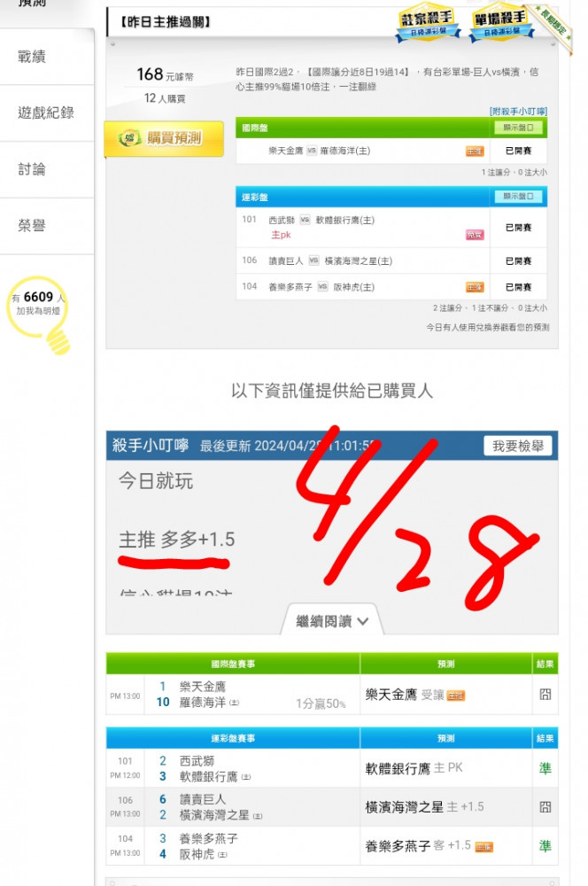Click the pink 免費 tag on game 101
588x886 pixels.
point(475,235)
